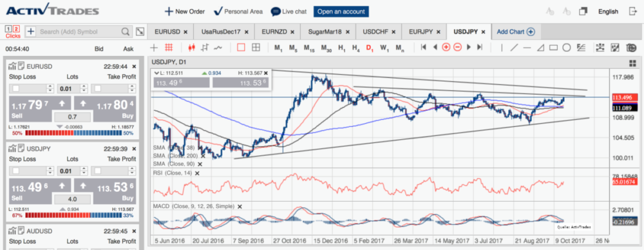Screen dimensions: 644x250
Task: Open the USDJPY watchlist chart icon
Action: click(12, 148)
